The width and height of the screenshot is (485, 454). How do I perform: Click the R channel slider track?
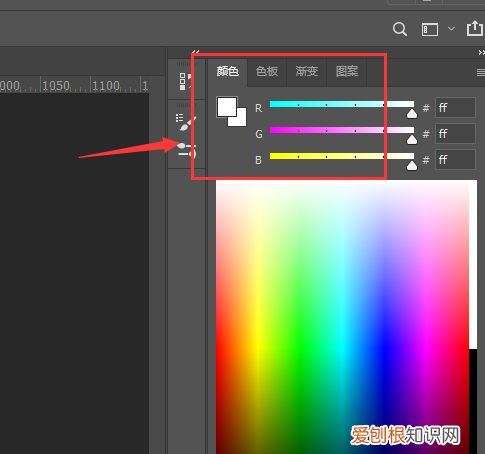click(342, 104)
